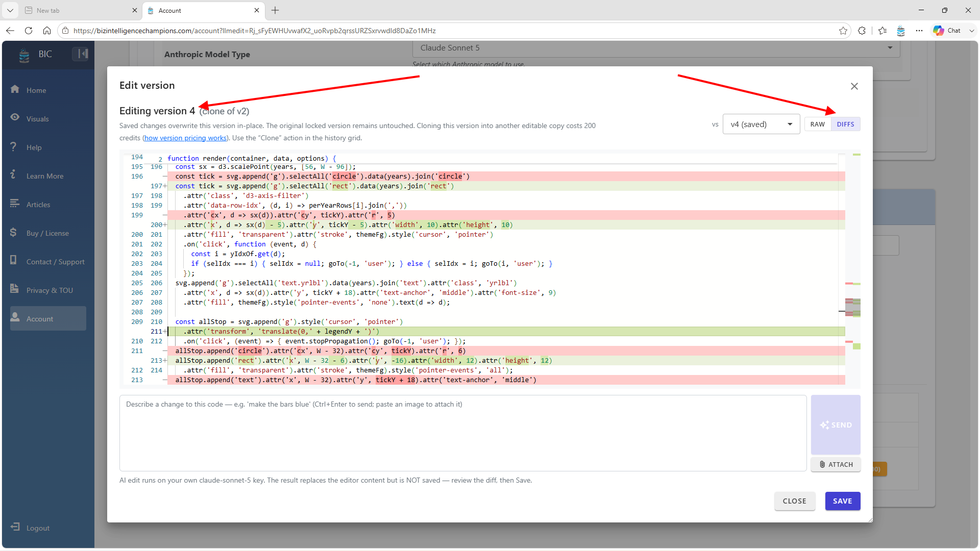
Task: Expand the Copilot Chat dropdown arrow
Action: tap(972, 31)
